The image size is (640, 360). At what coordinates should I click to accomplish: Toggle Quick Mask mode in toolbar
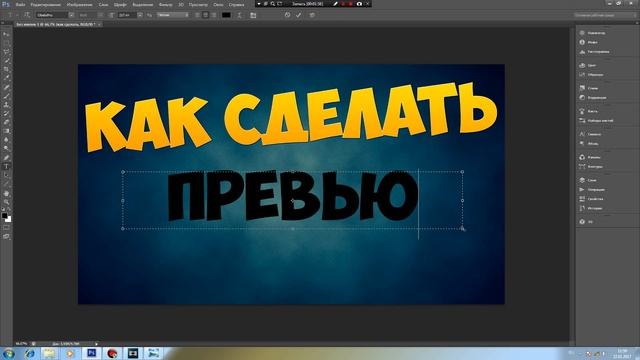[x=6, y=227]
